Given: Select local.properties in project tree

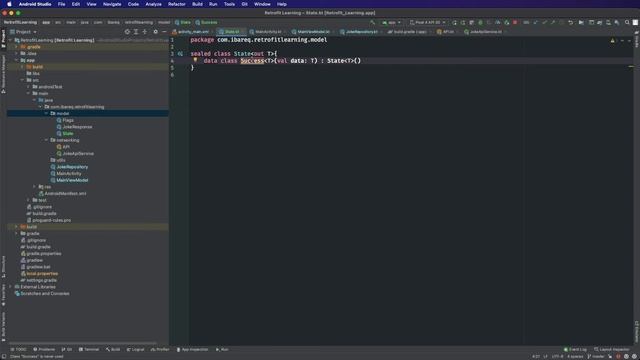Looking at the screenshot, I should tap(42, 273).
